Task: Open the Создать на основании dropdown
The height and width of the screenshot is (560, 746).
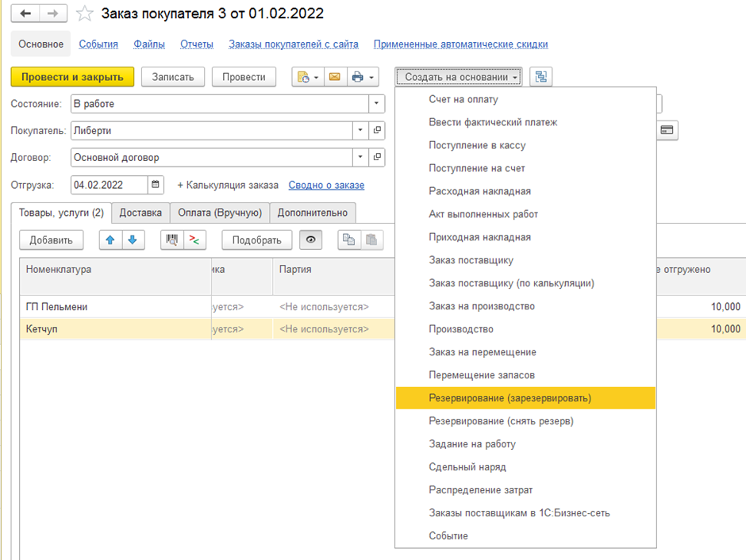Action: pyautogui.click(x=459, y=77)
